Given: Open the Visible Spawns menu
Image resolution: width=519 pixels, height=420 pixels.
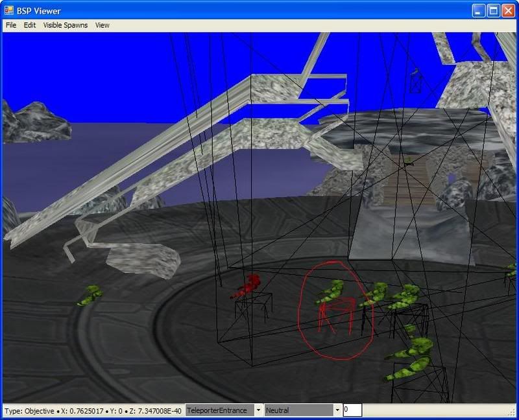Looking at the screenshot, I should click(66, 25).
